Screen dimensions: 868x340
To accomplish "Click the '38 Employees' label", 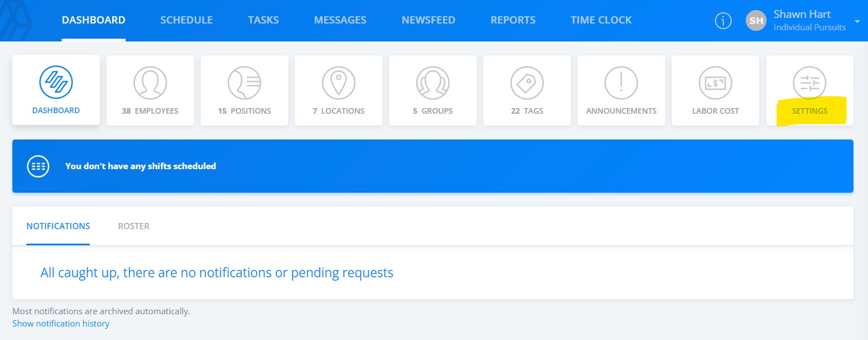I will pos(150,111).
